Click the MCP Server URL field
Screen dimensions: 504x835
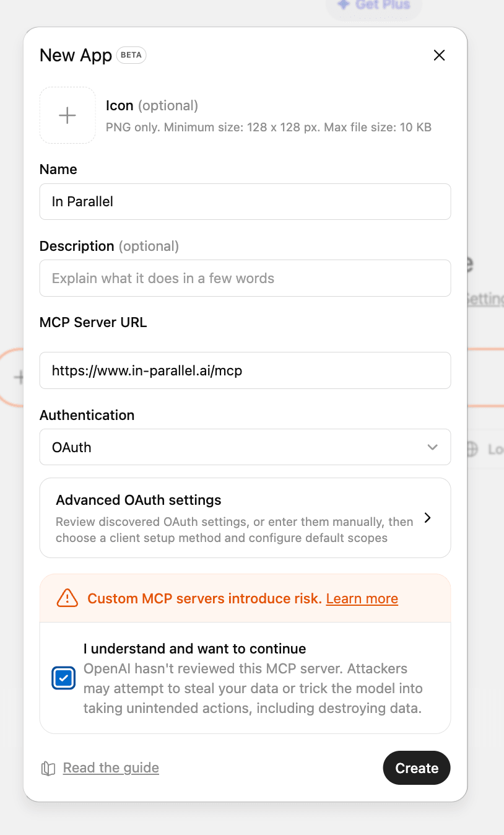245,370
